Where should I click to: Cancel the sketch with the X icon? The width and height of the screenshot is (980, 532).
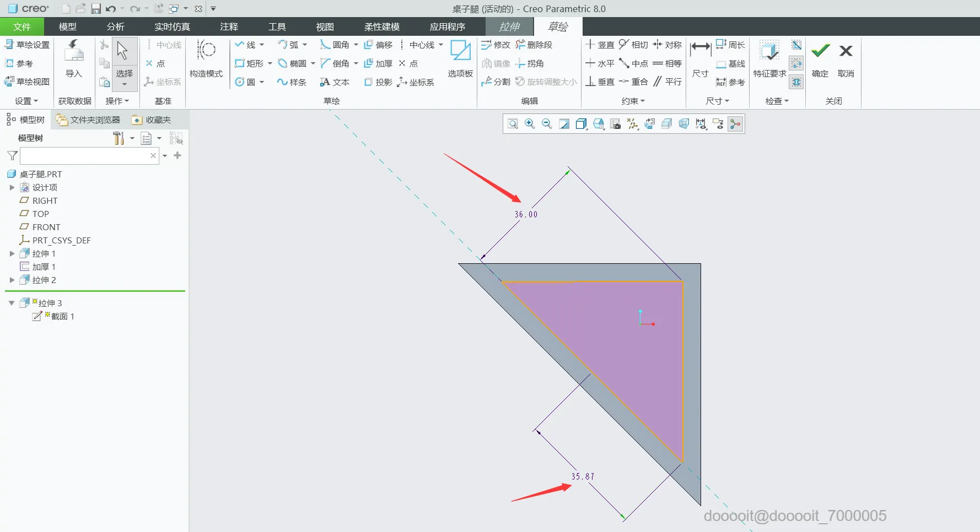click(x=846, y=59)
